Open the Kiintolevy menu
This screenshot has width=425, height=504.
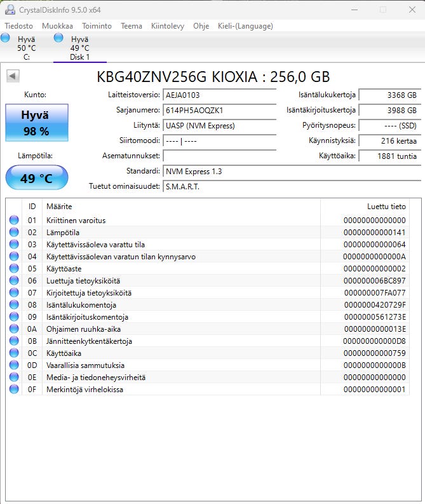coord(168,26)
